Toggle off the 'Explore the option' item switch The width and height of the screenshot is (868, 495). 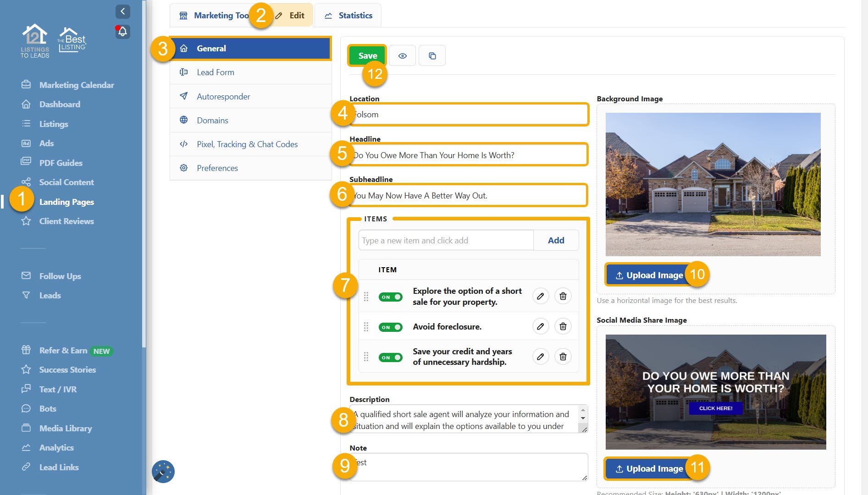click(x=390, y=297)
